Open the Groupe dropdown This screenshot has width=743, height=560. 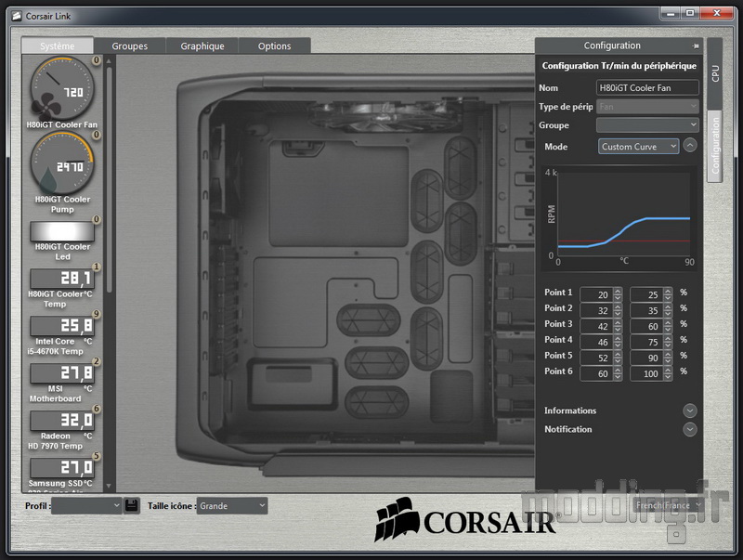coord(647,125)
